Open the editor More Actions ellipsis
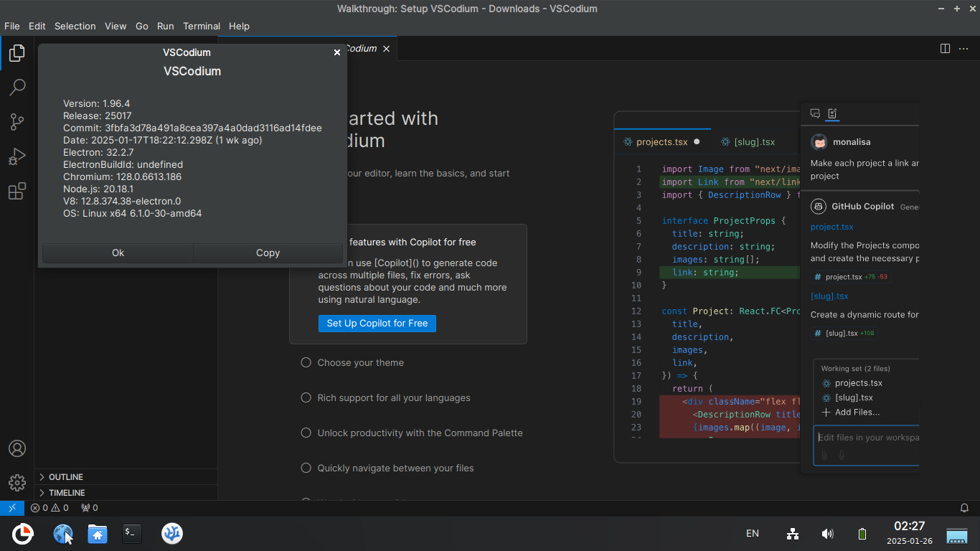The height and width of the screenshot is (551, 980). pos(963,49)
